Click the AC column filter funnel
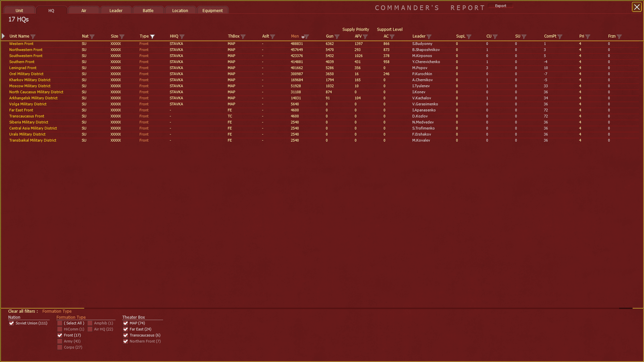The image size is (644, 362). pyautogui.click(x=392, y=37)
